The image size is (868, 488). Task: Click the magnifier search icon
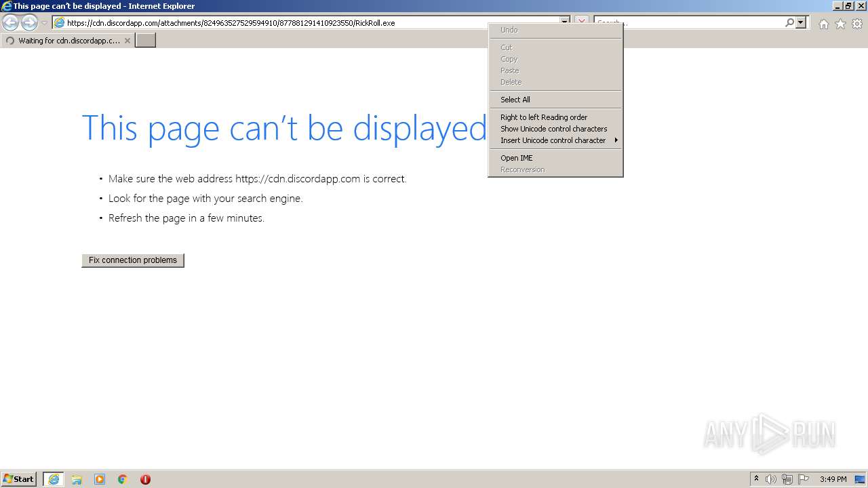point(789,23)
